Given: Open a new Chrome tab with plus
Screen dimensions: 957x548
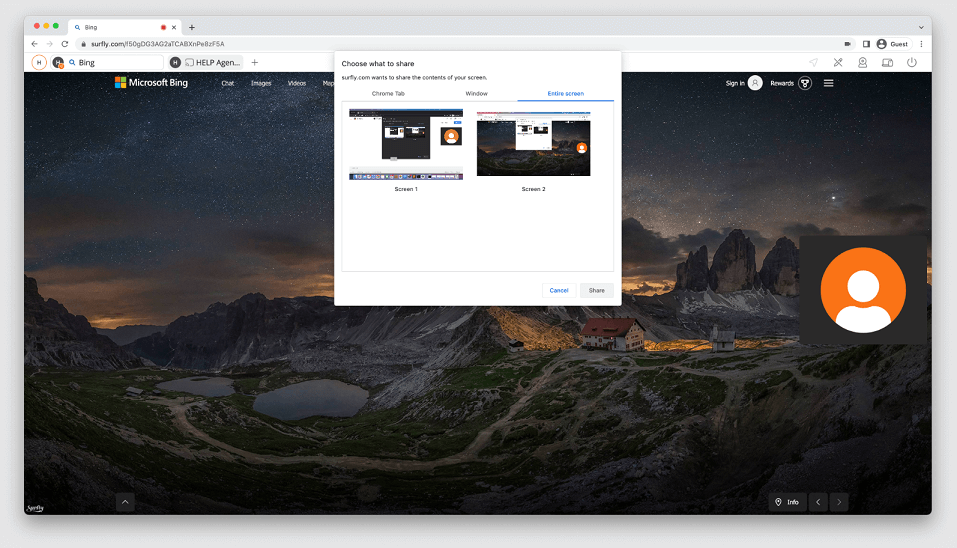Looking at the screenshot, I should [x=192, y=27].
